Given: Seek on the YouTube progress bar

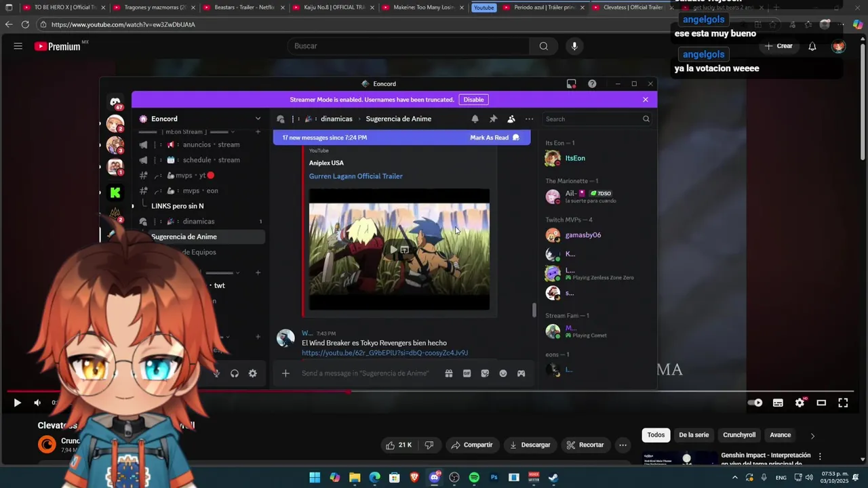Looking at the screenshot, I should [x=431, y=392].
